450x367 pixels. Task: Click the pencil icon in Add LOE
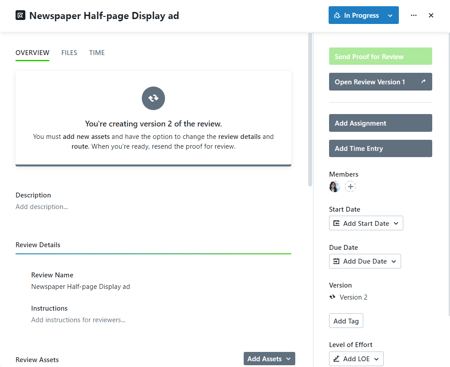click(336, 359)
